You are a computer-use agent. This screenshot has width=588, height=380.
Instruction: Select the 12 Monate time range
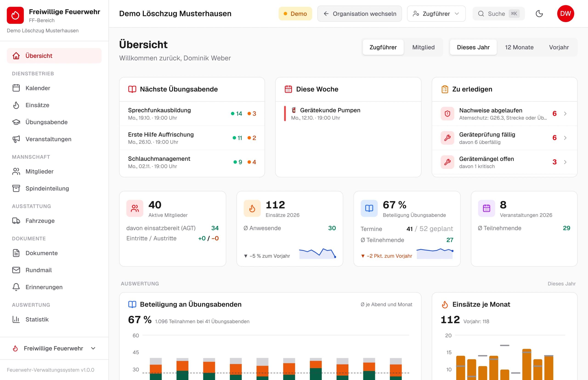tap(519, 47)
